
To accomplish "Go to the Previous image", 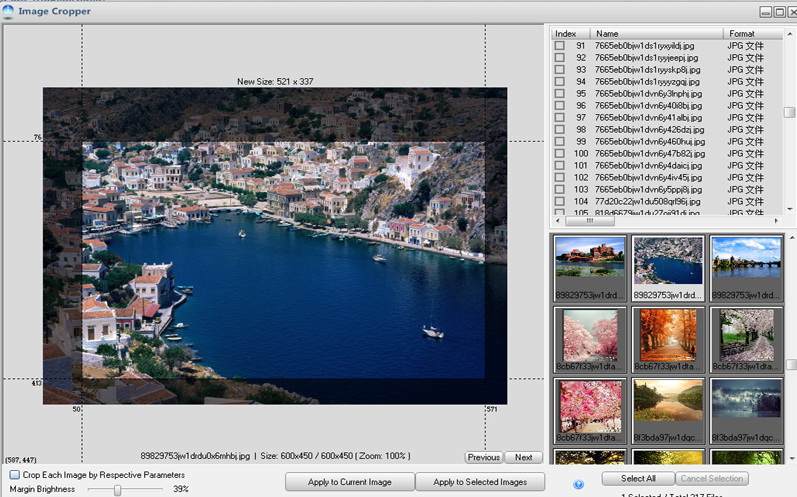I will (x=483, y=457).
